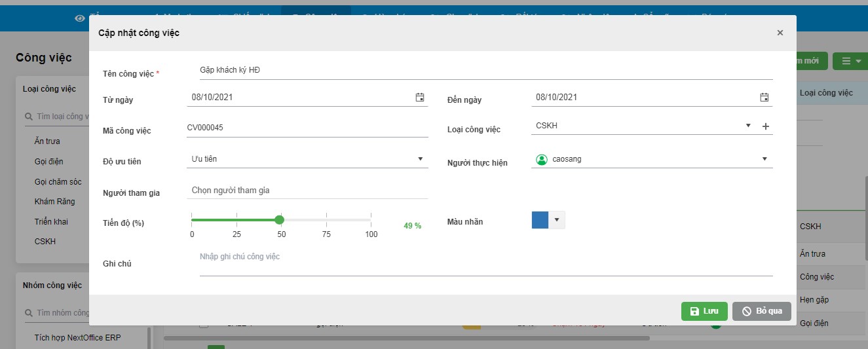
Task: Expand the Loại công việc CSKH dropdown
Action: tap(748, 126)
